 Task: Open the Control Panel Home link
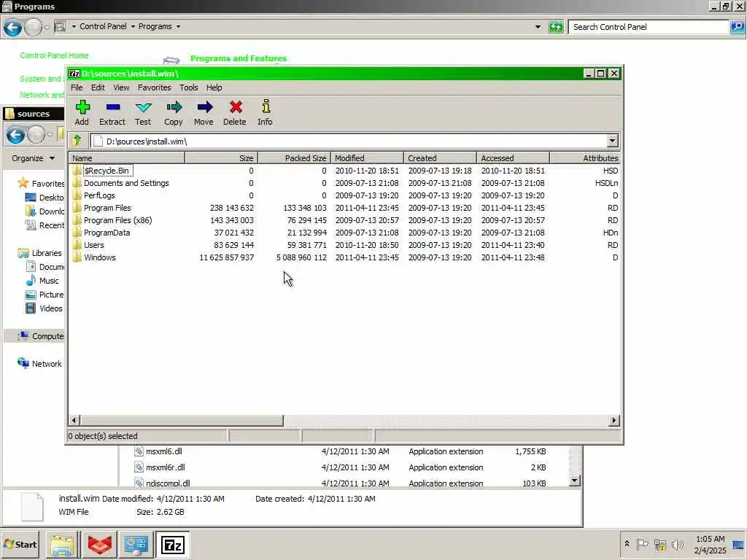click(54, 55)
